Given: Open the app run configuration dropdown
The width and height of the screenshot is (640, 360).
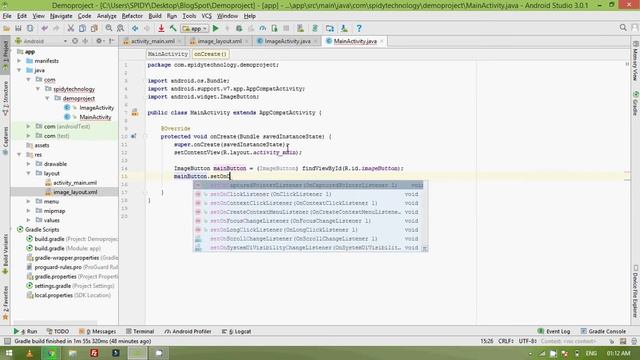Looking at the screenshot, I should pos(195,29).
